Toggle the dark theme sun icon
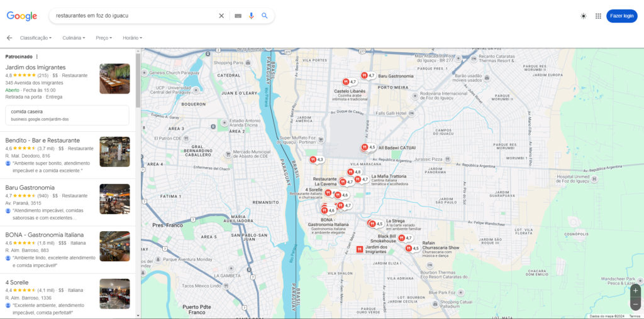Screen dimensions: 644x319 (x=584, y=16)
